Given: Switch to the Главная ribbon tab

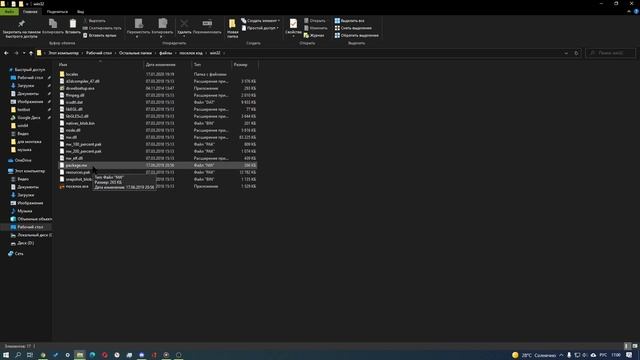Looking at the screenshot, I should (x=30, y=12).
